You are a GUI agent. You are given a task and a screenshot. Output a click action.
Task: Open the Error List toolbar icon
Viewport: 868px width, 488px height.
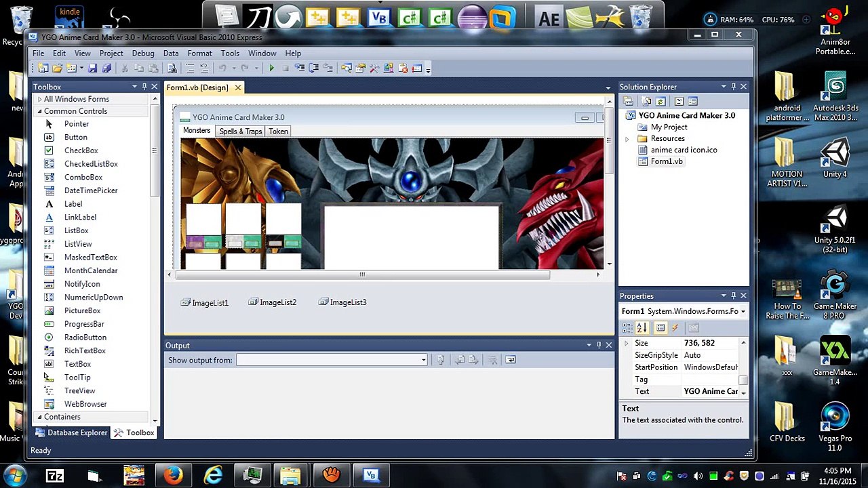pos(403,68)
